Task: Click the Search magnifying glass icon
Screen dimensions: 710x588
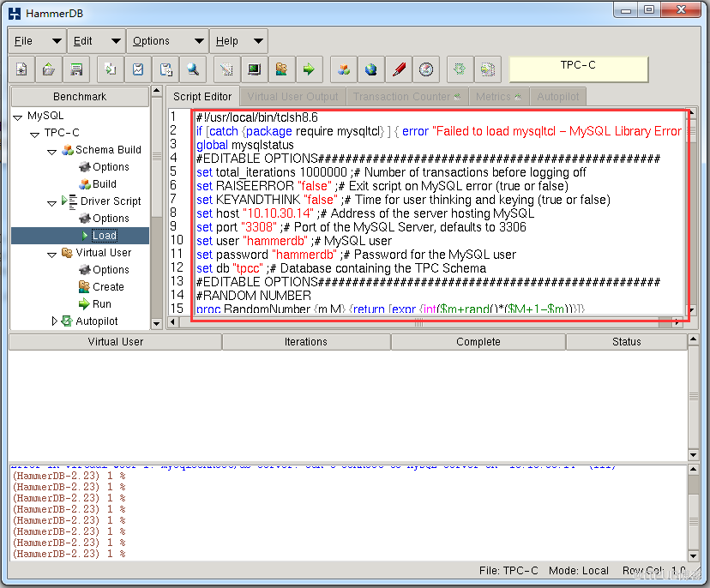Action: coord(193,69)
